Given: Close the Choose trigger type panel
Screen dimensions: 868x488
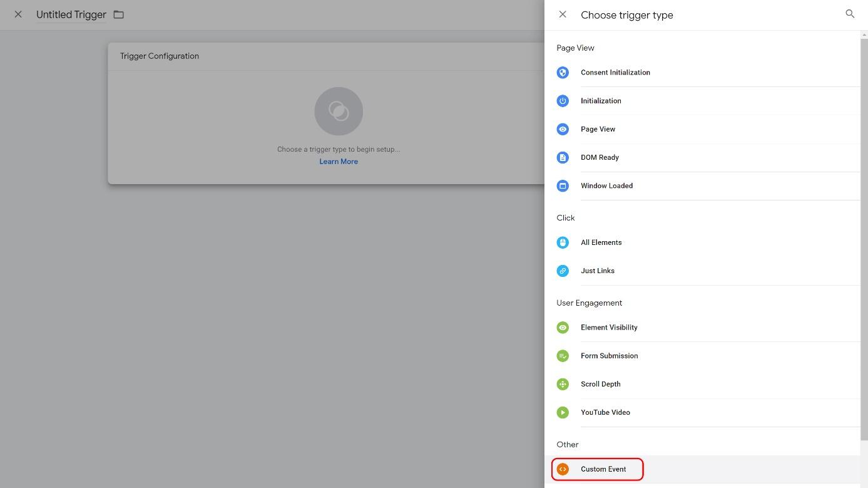Looking at the screenshot, I should click(x=563, y=14).
